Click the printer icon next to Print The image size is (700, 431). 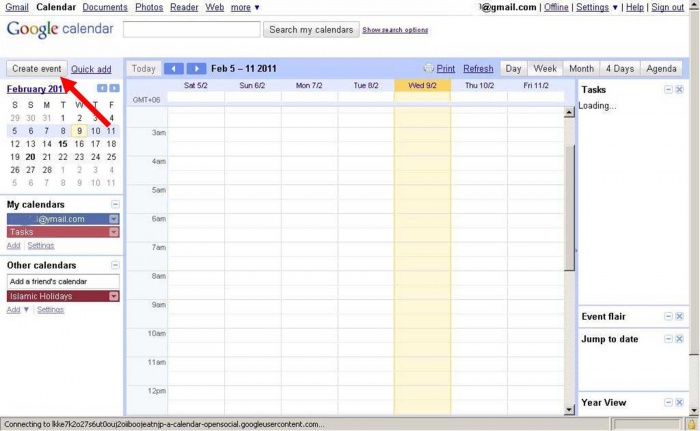tap(429, 68)
